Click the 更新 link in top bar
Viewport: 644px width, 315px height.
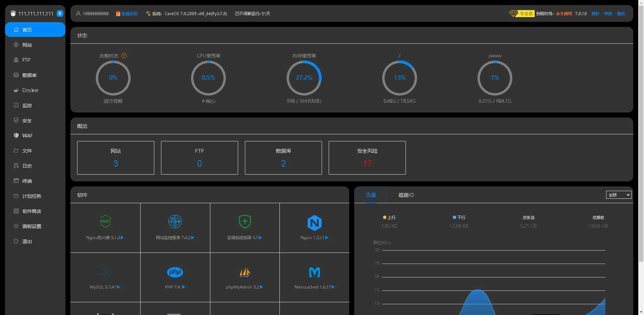595,14
